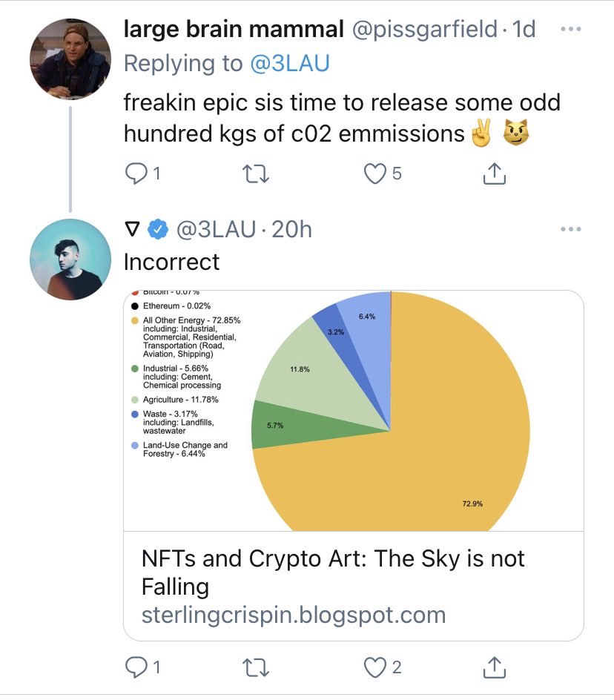
Task: Share 3LAU's Incorrect tweet
Action: [x=494, y=667]
